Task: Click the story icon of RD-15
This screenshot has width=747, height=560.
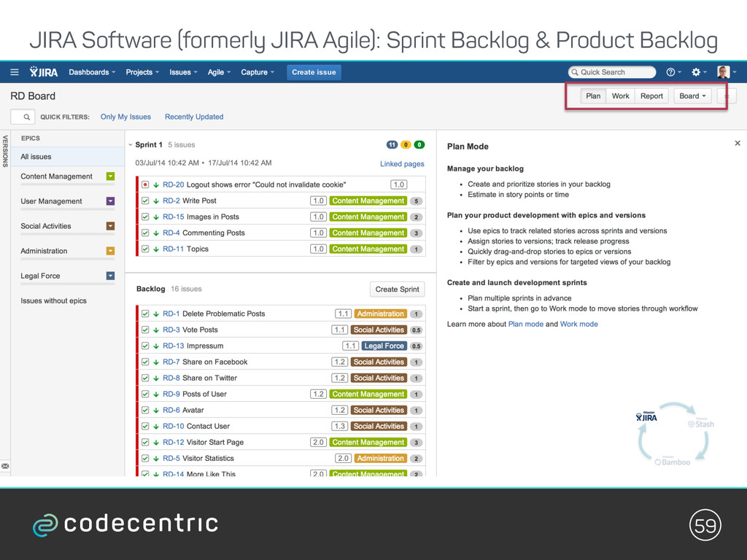Action: tap(145, 217)
